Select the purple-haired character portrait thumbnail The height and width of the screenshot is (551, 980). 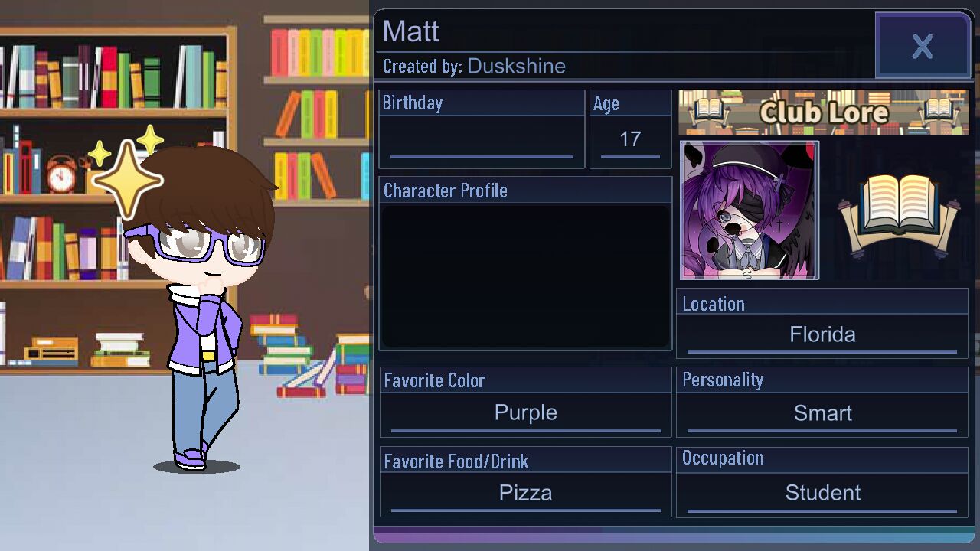coord(750,210)
